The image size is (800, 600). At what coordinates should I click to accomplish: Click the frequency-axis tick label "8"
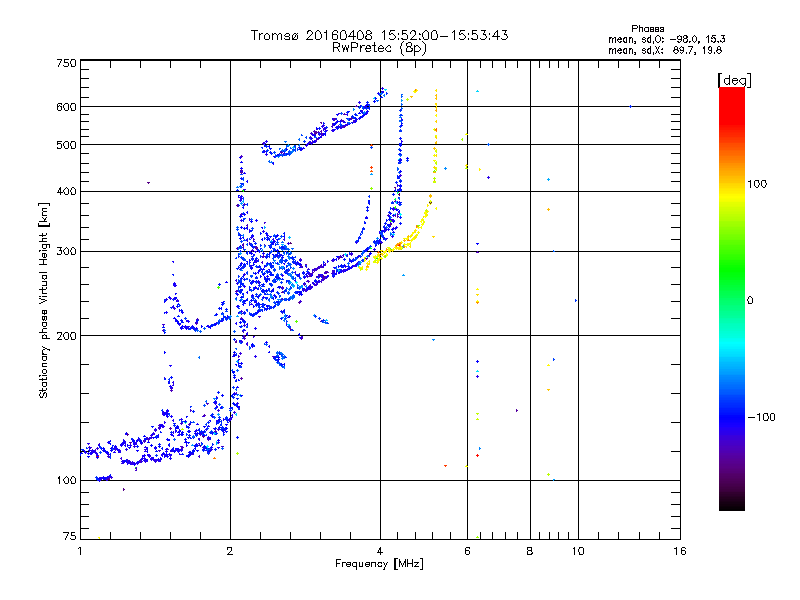(530, 551)
